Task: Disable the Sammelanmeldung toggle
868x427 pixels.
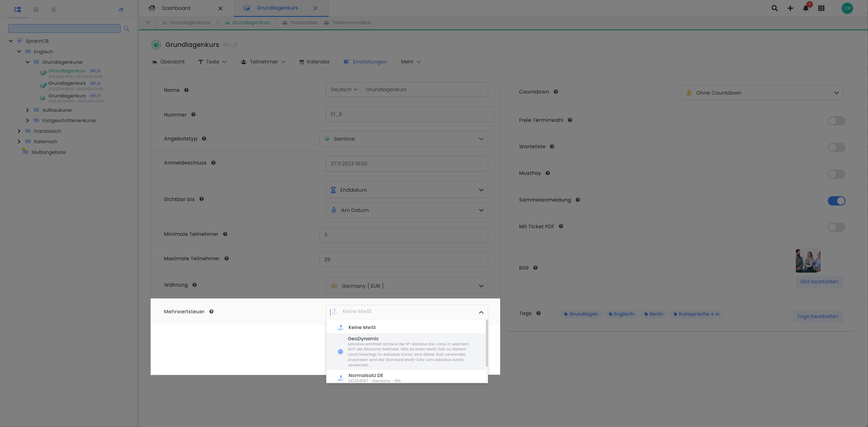Action: tap(837, 201)
